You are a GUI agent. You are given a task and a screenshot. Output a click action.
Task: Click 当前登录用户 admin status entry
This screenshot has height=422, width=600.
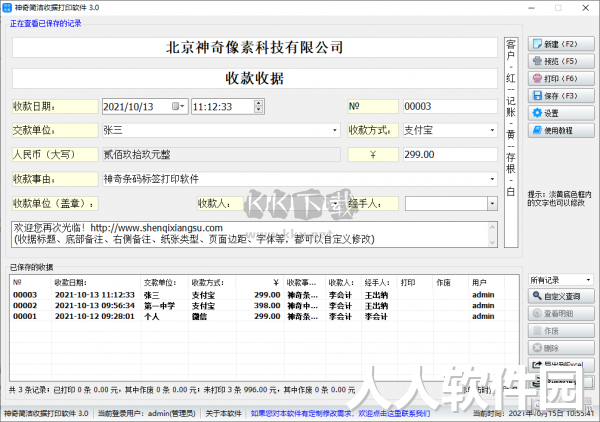(147, 413)
